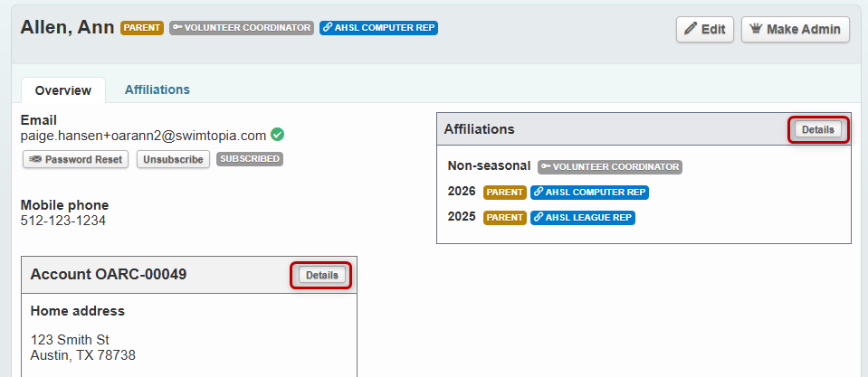Select the Overview tab
868x377 pixels.
63,90
